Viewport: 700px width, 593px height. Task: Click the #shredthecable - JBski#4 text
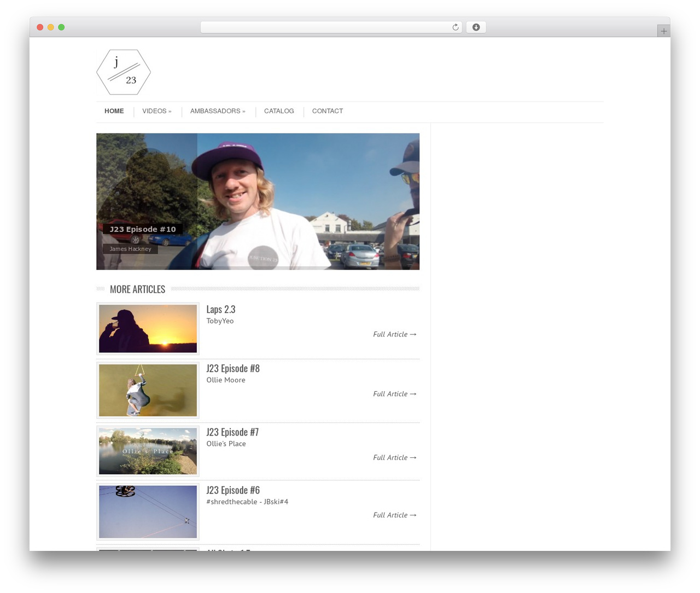point(247,502)
